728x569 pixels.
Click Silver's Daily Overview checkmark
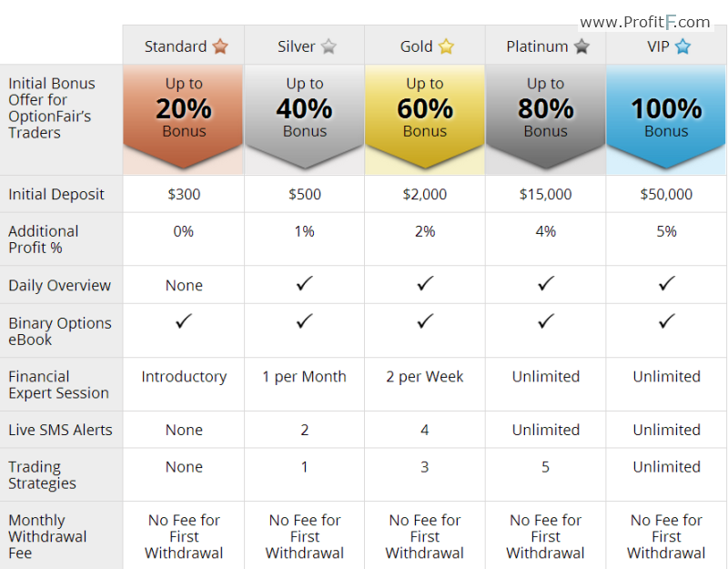click(x=305, y=283)
